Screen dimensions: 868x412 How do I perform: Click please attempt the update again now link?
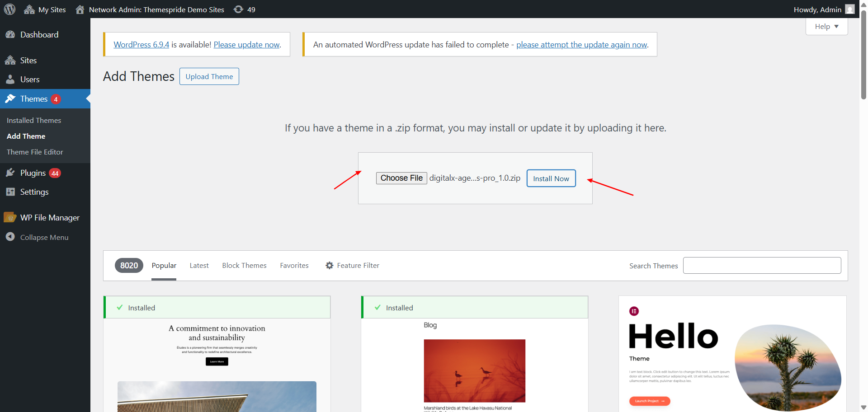582,45
